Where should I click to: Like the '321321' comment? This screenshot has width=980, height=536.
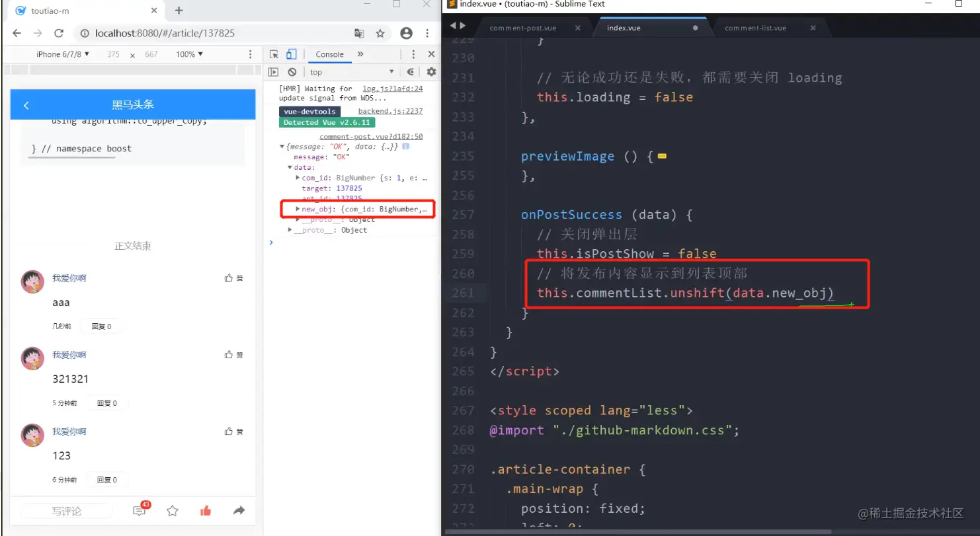pos(234,355)
